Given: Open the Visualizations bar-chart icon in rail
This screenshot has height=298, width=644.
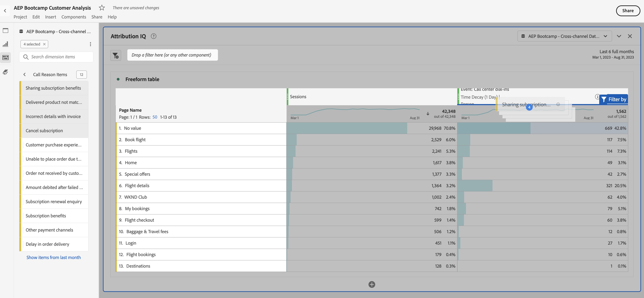Looking at the screenshot, I should 5,44.
